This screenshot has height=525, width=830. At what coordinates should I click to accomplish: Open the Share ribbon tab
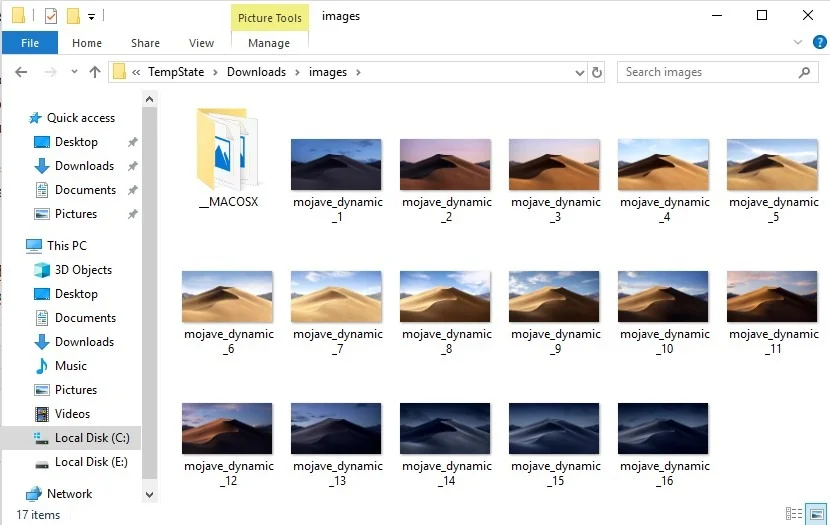tap(145, 43)
